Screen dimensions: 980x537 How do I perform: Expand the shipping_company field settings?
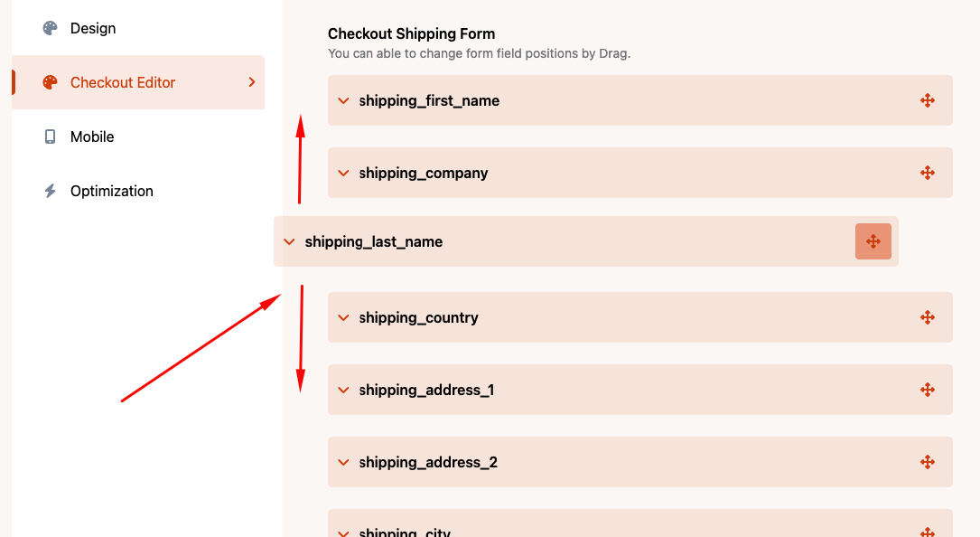click(342, 173)
